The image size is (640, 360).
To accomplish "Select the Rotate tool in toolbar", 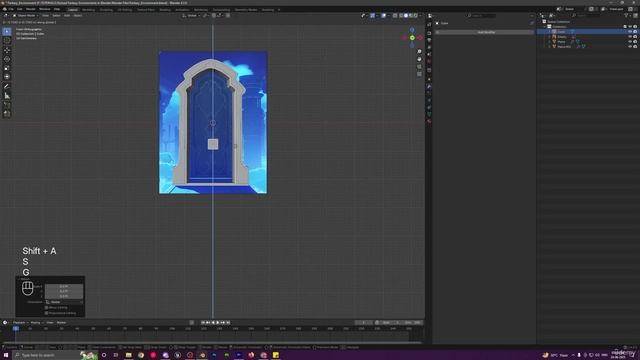I will click(x=7, y=59).
